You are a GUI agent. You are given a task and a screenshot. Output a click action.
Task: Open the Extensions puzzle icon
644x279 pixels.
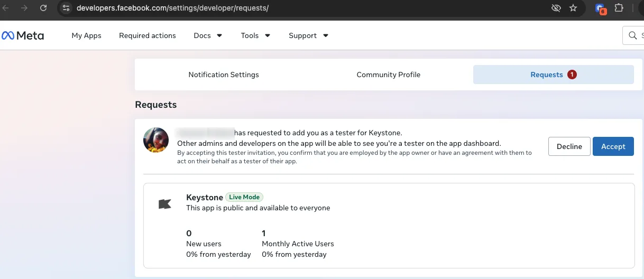click(619, 8)
